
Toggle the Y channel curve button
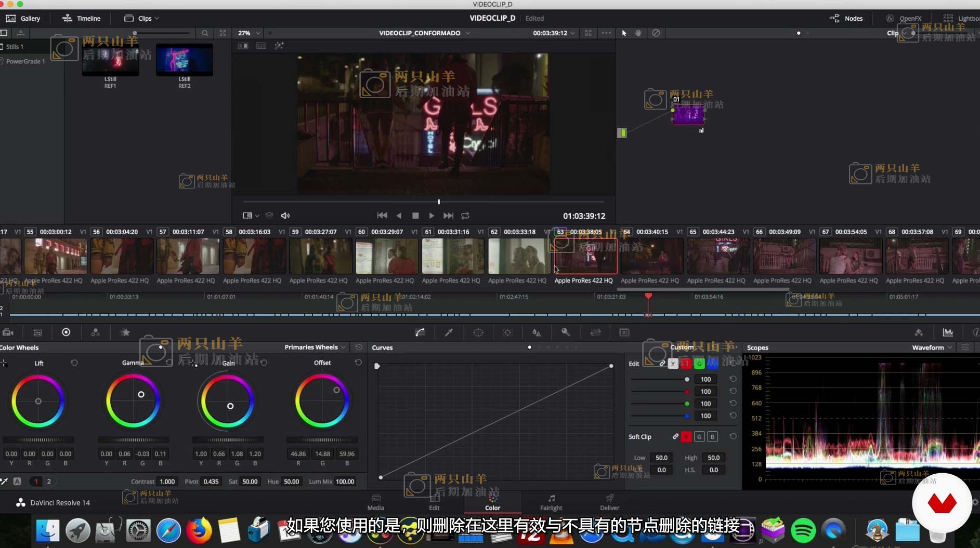673,364
